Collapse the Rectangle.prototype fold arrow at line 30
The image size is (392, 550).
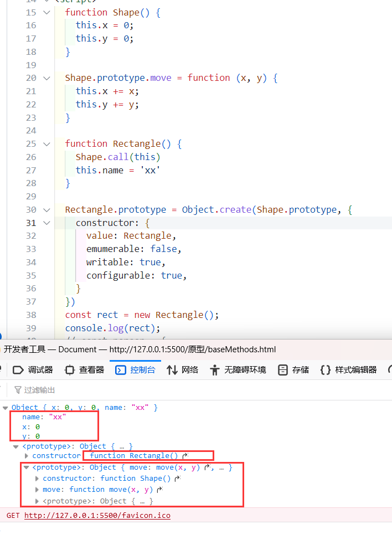click(x=47, y=210)
